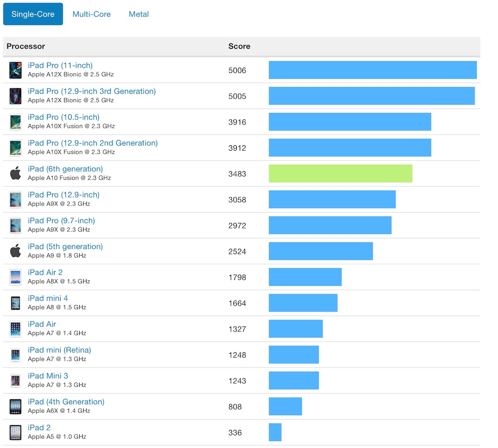Click the Score column header
Image resolution: width=498 pixels, height=448 pixels.
point(239,46)
